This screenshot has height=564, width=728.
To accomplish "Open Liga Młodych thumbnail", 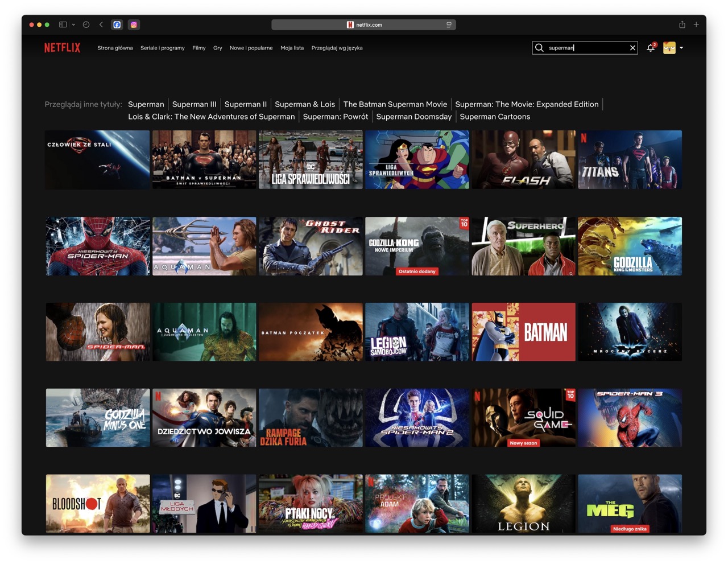I will pos(204,504).
